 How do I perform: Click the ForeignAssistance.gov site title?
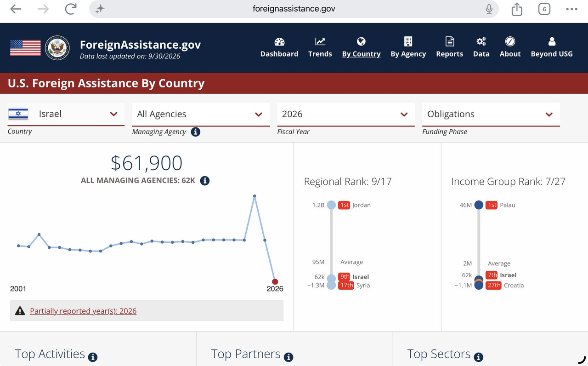tap(140, 45)
